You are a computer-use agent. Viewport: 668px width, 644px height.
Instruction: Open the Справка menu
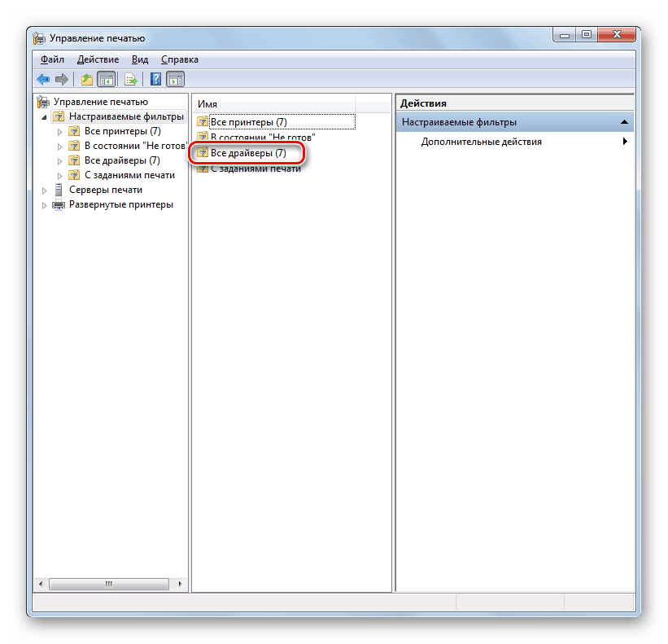[x=179, y=59]
